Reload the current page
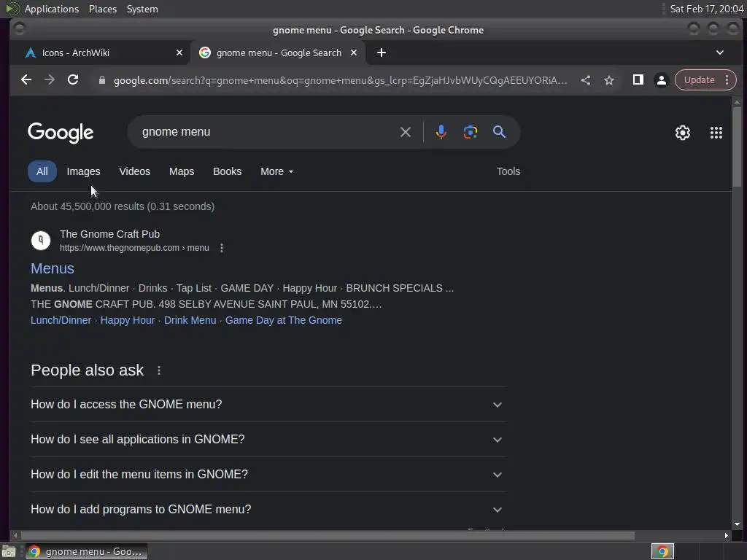 (x=73, y=80)
